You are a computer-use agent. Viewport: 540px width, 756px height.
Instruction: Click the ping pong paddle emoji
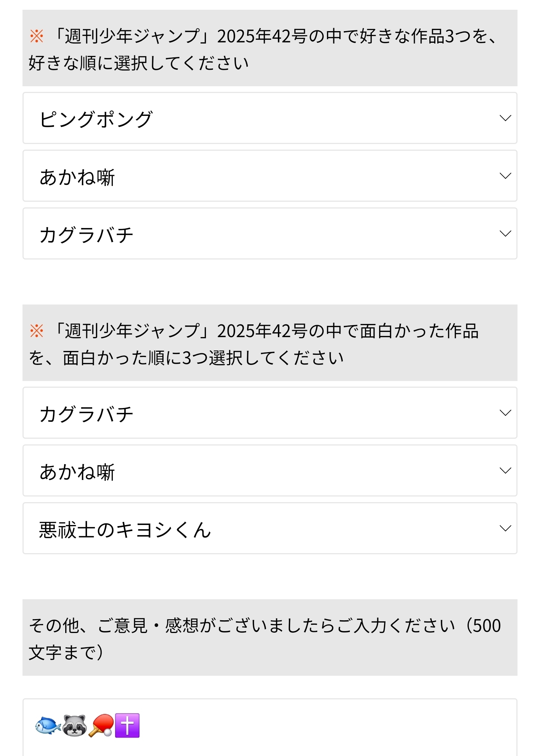click(101, 726)
